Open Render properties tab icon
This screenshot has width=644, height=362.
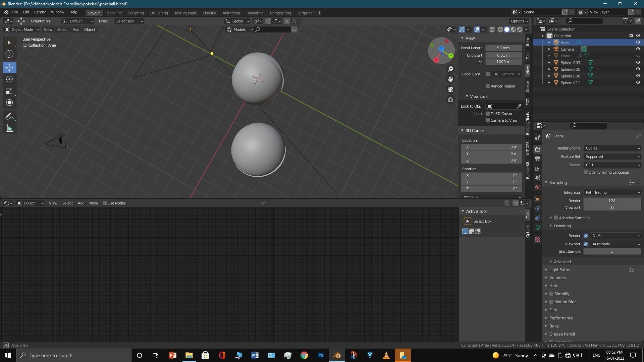point(538,149)
